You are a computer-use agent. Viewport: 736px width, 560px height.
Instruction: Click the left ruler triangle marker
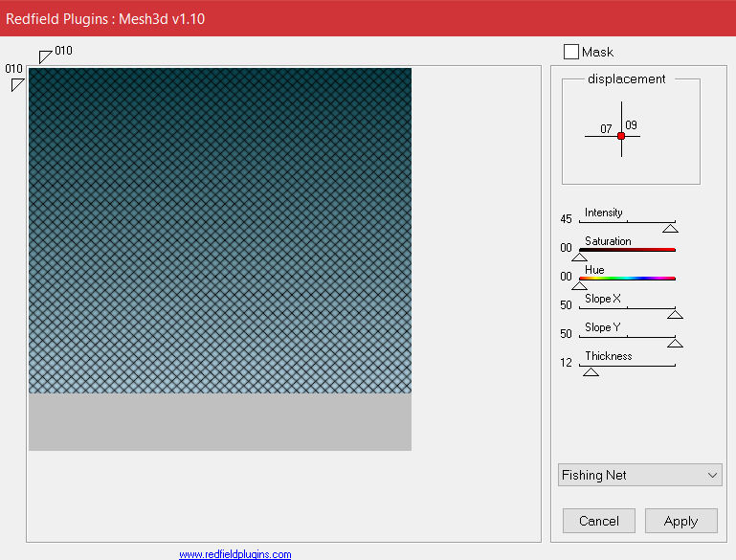pos(16,85)
